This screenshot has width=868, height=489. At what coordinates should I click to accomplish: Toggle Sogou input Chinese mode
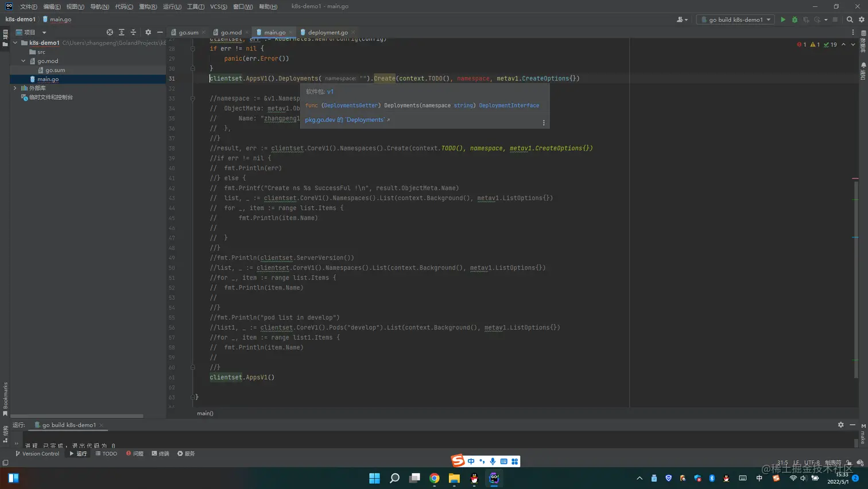pyautogui.click(x=471, y=461)
